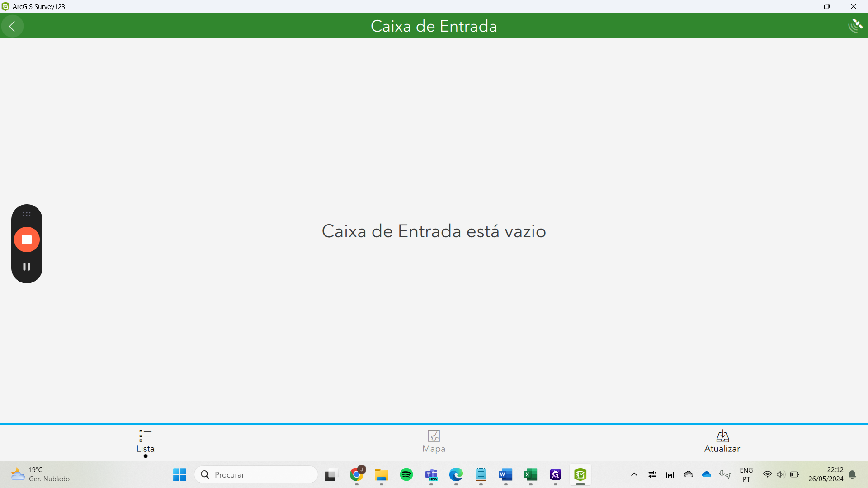Open the clock and date panel
The image size is (868, 488).
point(826,474)
